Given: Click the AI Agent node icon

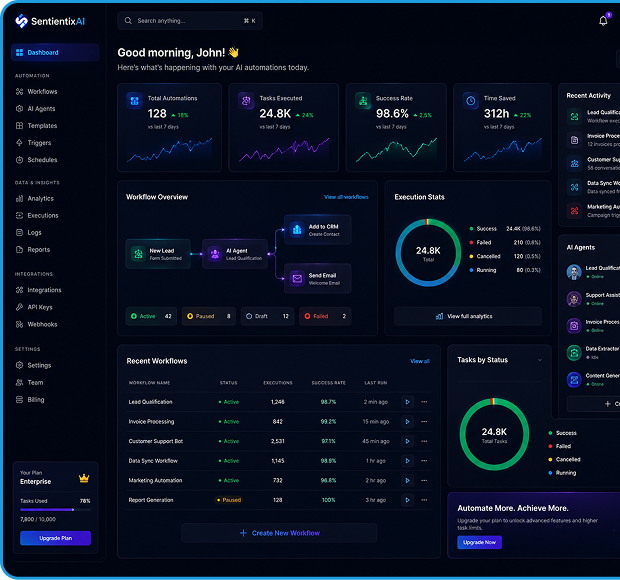Looking at the screenshot, I should coord(215,254).
